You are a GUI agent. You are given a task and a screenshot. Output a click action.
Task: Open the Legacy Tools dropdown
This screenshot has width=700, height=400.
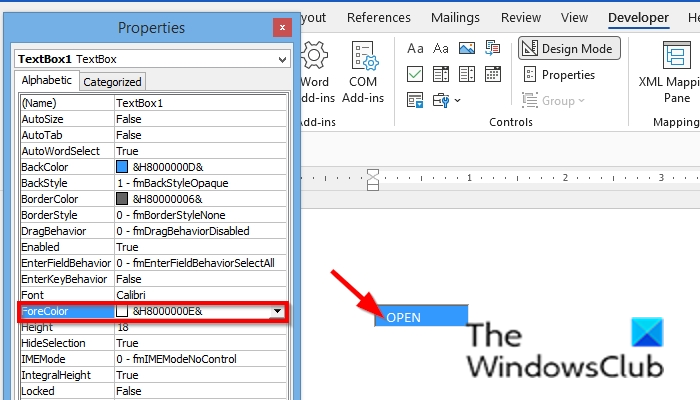[446, 100]
